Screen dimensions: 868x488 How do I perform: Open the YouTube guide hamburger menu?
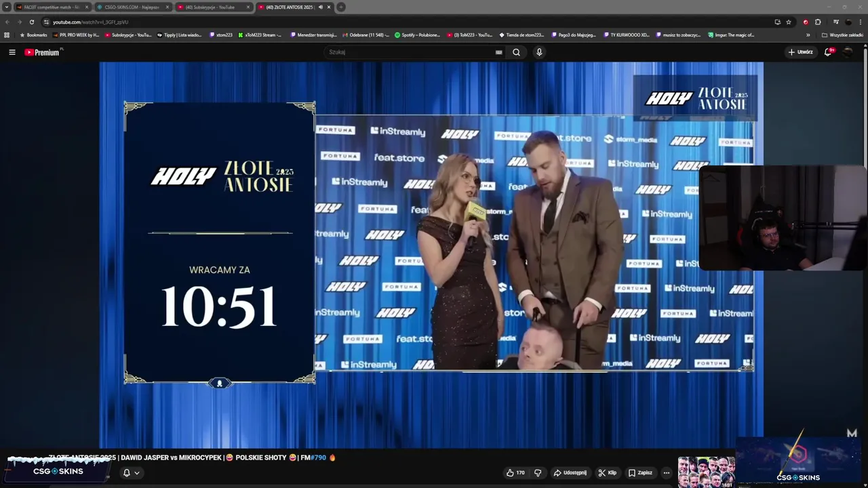(x=12, y=52)
